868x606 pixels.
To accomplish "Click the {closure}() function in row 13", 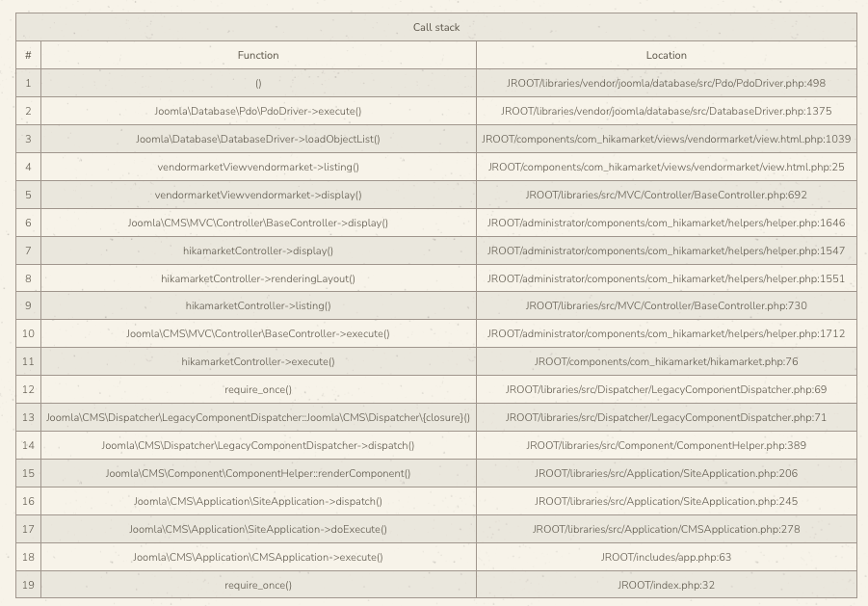I will (x=258, y=417).
